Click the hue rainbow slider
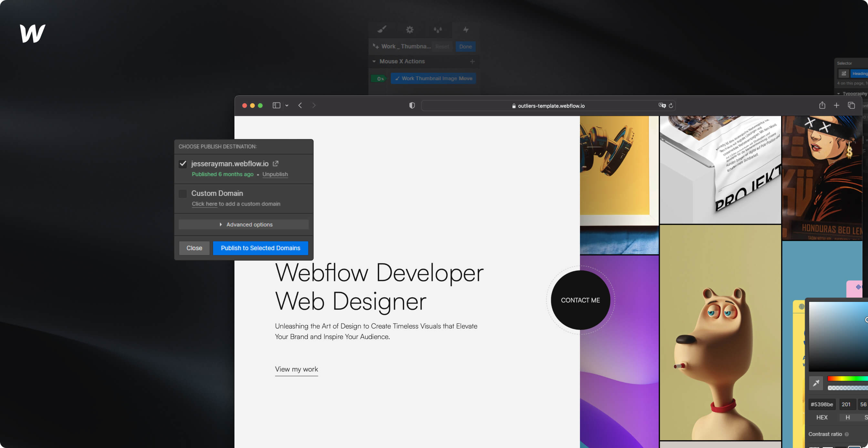868x448 pixels. [x=847, y=379]
